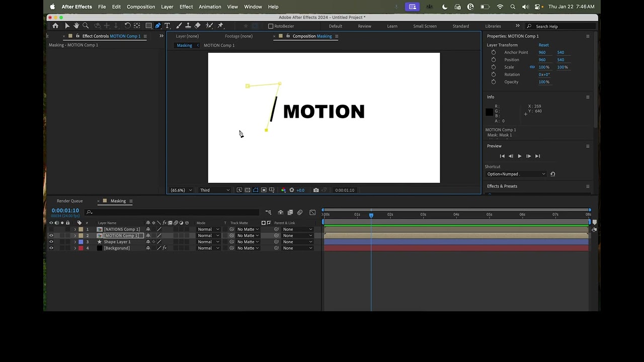
Task: Expand Shape Layer 1 properties twirl
Action: pos(75,242)
